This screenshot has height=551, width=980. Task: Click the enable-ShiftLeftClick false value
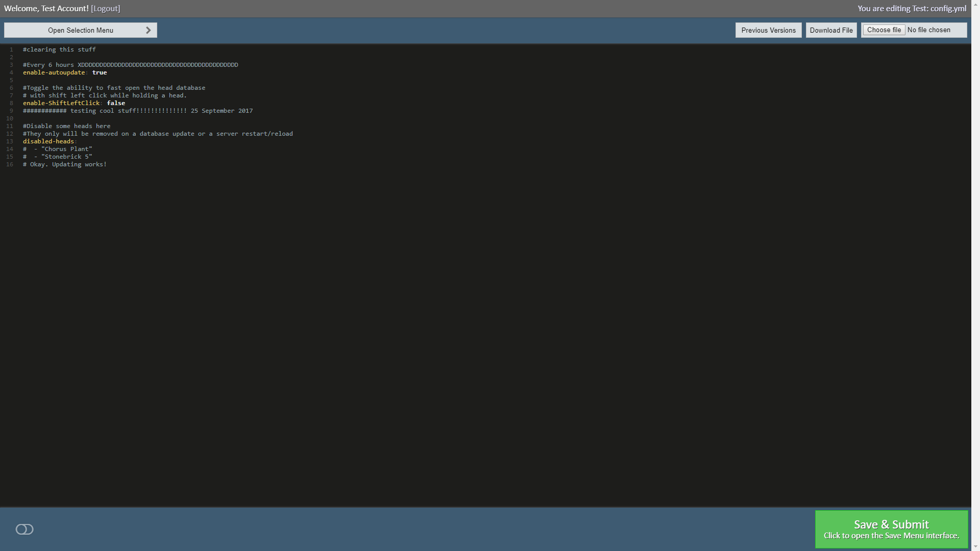coord(116,103)
